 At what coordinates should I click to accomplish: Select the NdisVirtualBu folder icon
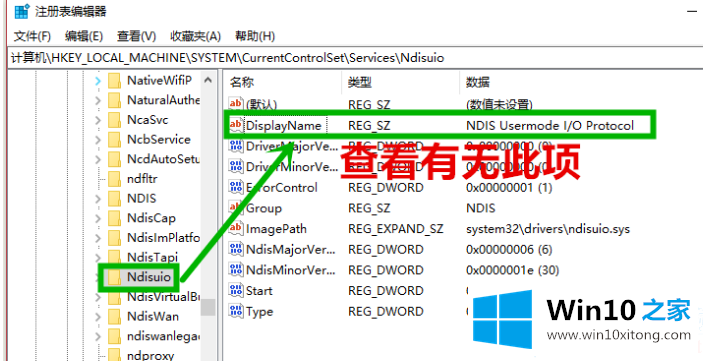click(x=115, y=296)
